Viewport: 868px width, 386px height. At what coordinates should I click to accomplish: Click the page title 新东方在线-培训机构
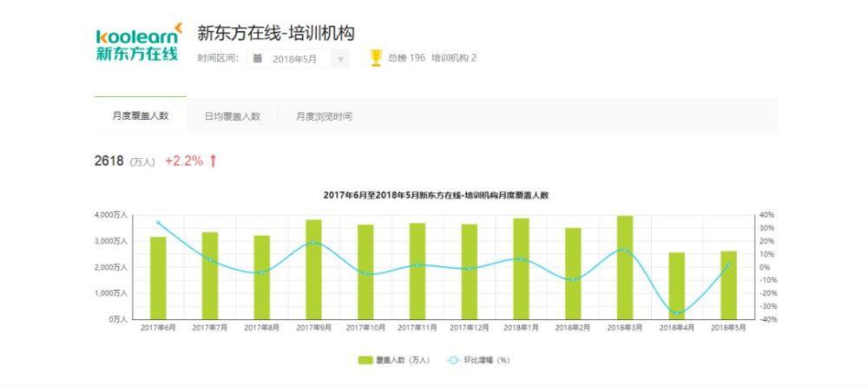(276, 33)
